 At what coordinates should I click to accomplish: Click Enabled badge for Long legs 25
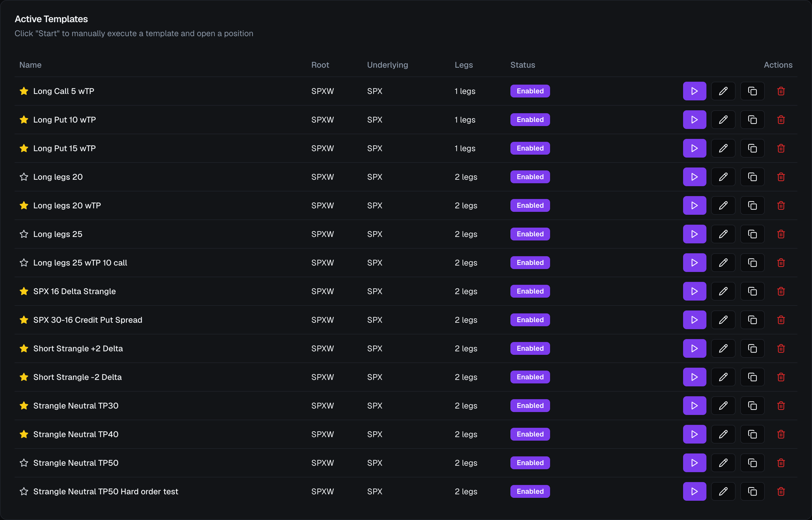tap(530, 234)
